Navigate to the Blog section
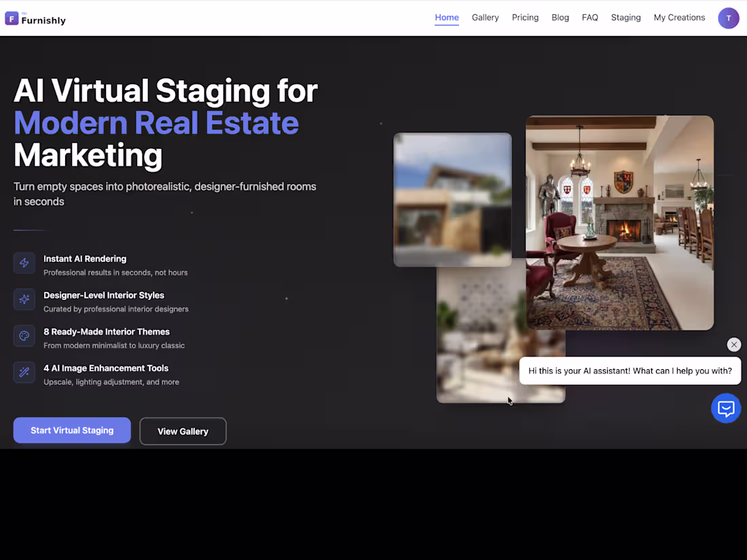This screenshot has width=747, height=560. (x=560, y=18)
